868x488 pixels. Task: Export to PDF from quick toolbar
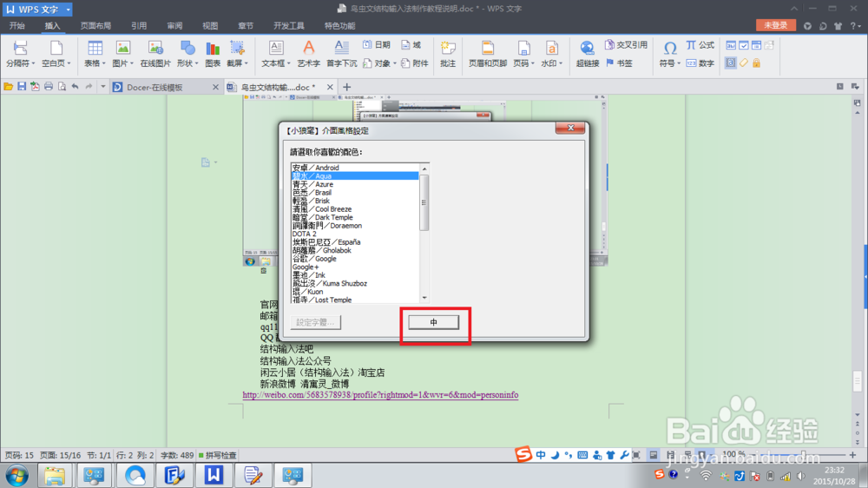[x=35, y=87]
